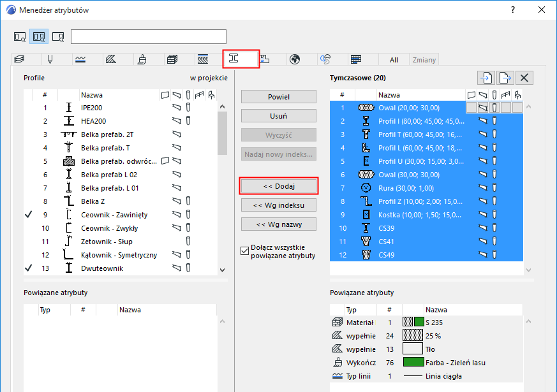
Task: Select the Typ linii Linia ciągła row
Action: pos(426,376)
